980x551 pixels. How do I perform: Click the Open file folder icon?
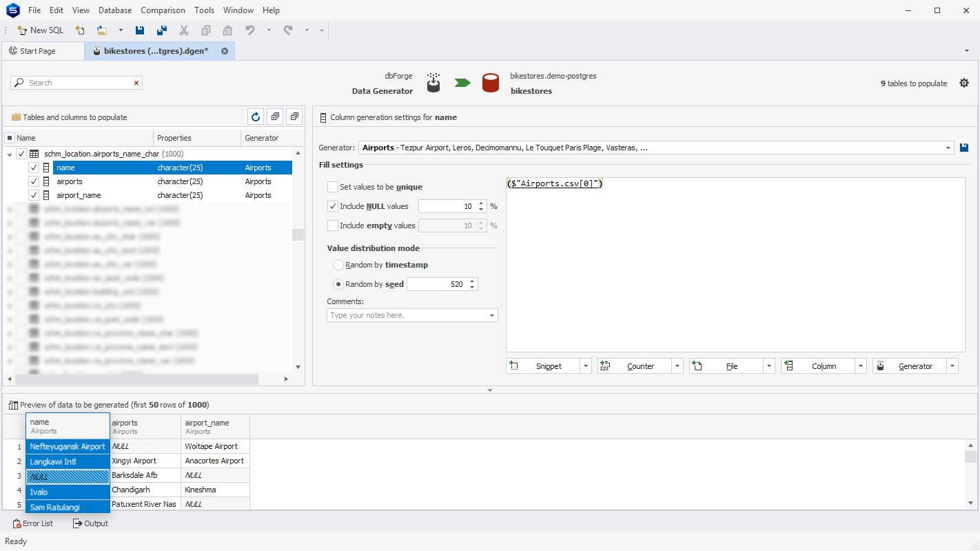[x=102, y=30]
